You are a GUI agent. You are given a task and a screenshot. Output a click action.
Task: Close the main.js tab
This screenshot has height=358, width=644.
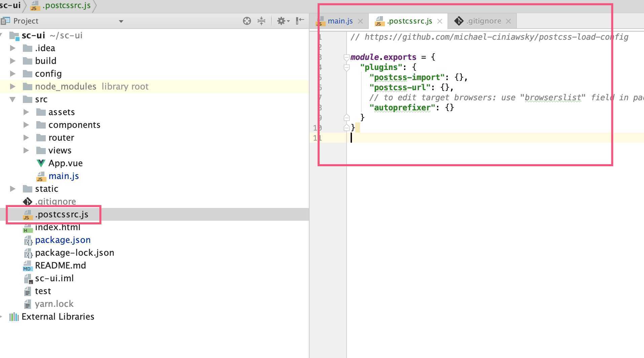click(360, 21)
